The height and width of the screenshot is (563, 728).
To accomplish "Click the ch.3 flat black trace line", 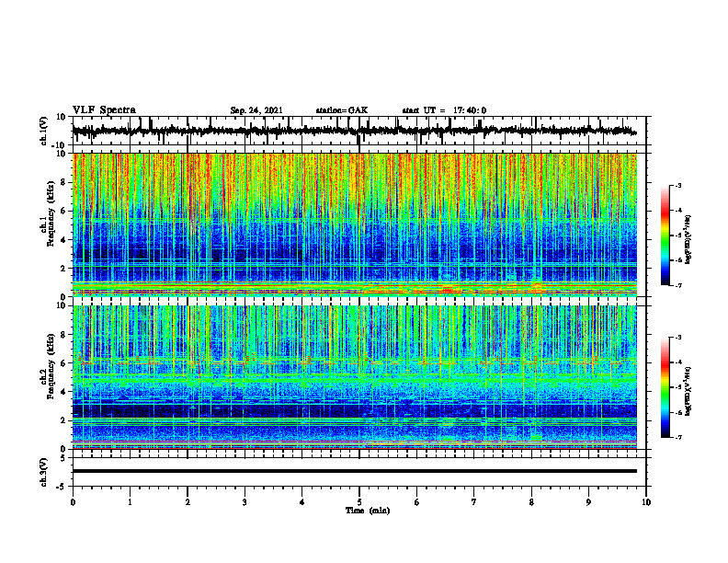I will click(x=354, y=471).
